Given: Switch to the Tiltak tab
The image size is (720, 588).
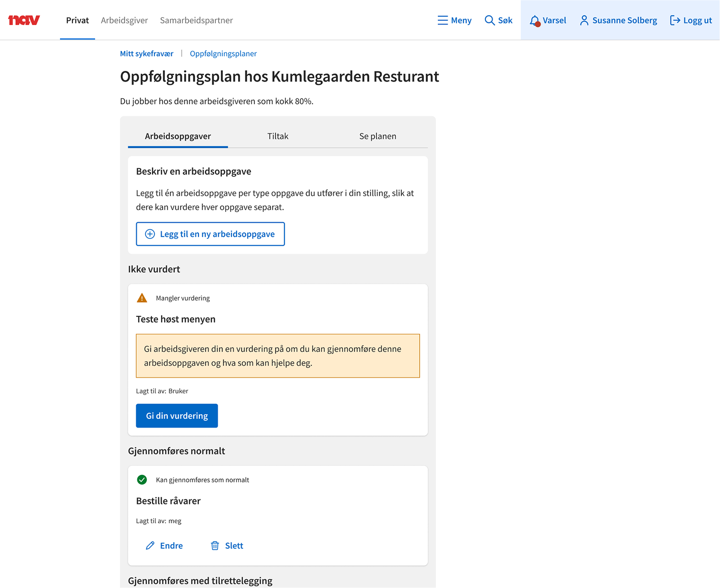Looking at the screenshot, I should [278, 136].
